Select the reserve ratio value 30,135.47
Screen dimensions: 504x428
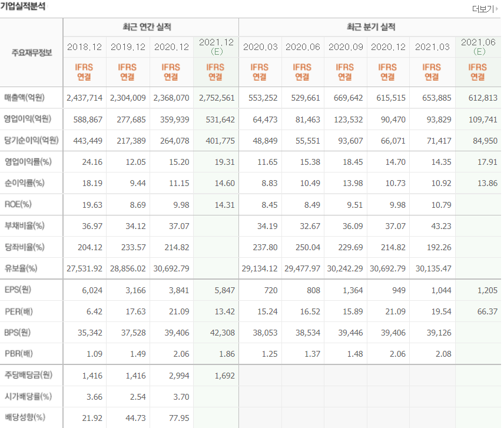point(433,268)
